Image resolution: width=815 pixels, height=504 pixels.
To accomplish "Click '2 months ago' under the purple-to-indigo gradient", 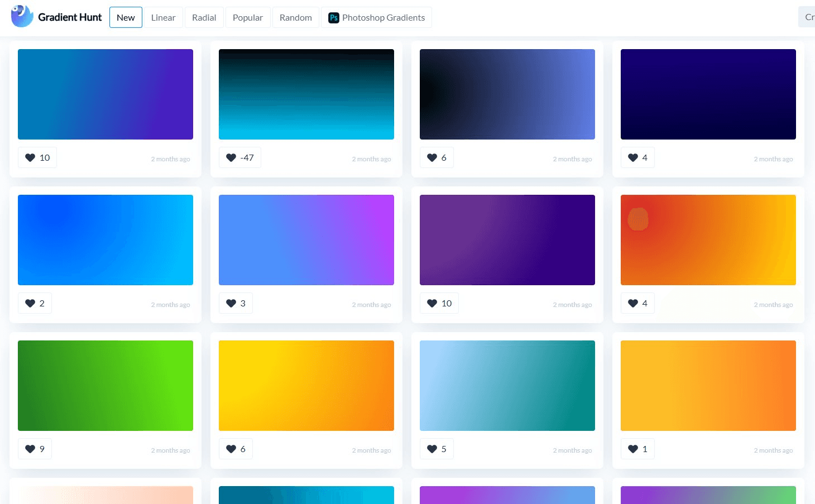I will (572, 305).
